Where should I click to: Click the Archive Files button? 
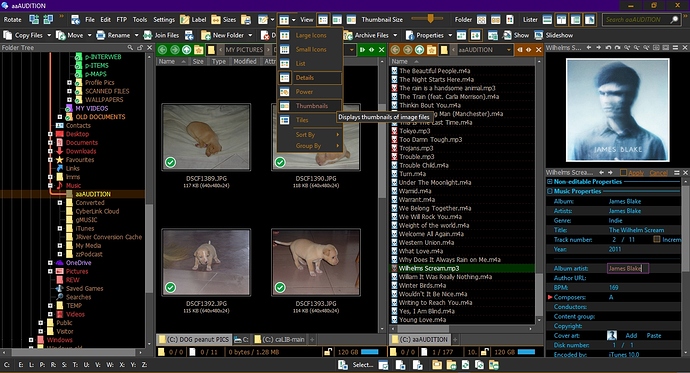tap(367, 35)
